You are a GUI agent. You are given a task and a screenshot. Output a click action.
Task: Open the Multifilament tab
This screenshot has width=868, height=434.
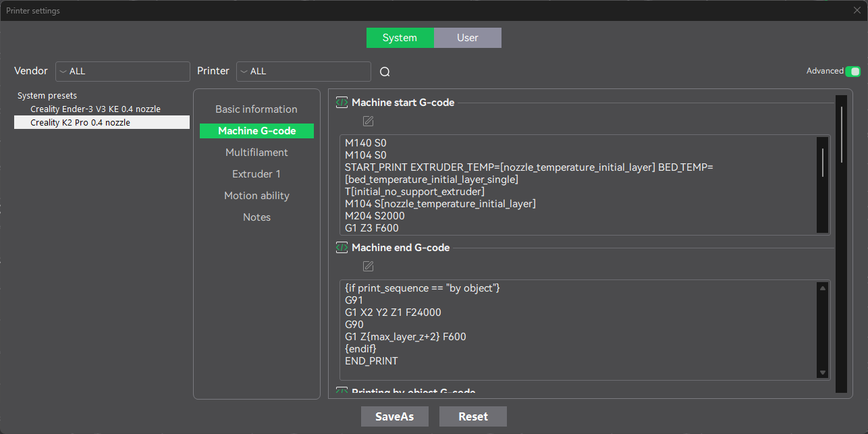coord(256,153)
